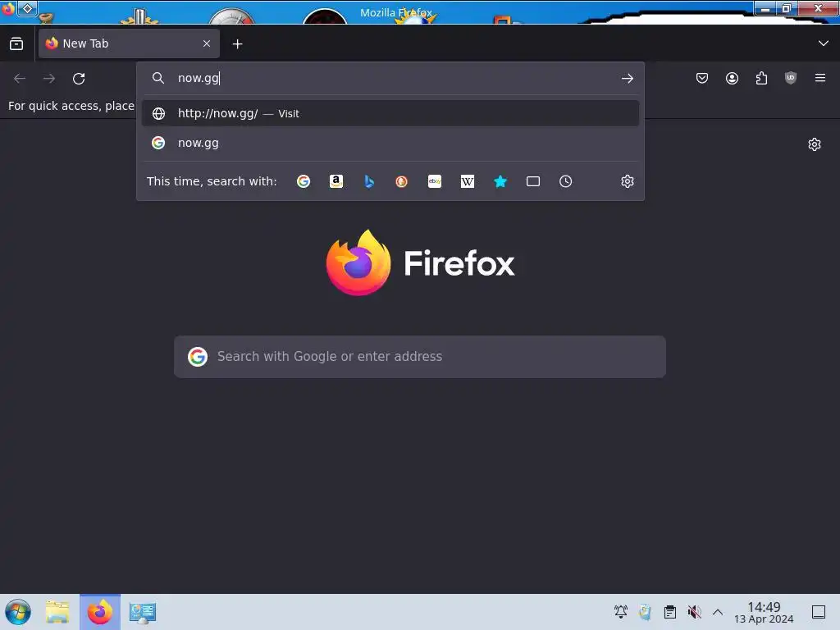Open search settings gear in dropdown
The image size is (840, 630).
pyautogui.click(x=628, y=181)
